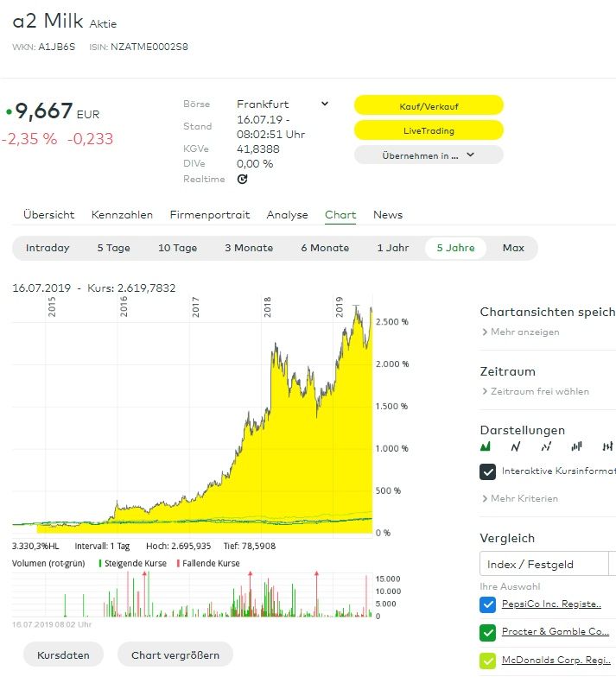Expand Zeitraum frei wählen

[536, 391]
